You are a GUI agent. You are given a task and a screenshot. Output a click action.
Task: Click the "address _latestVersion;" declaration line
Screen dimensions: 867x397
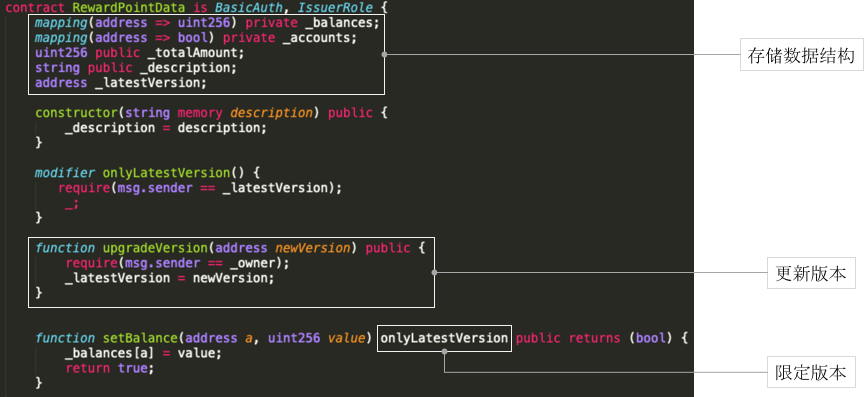click(121, 83)
